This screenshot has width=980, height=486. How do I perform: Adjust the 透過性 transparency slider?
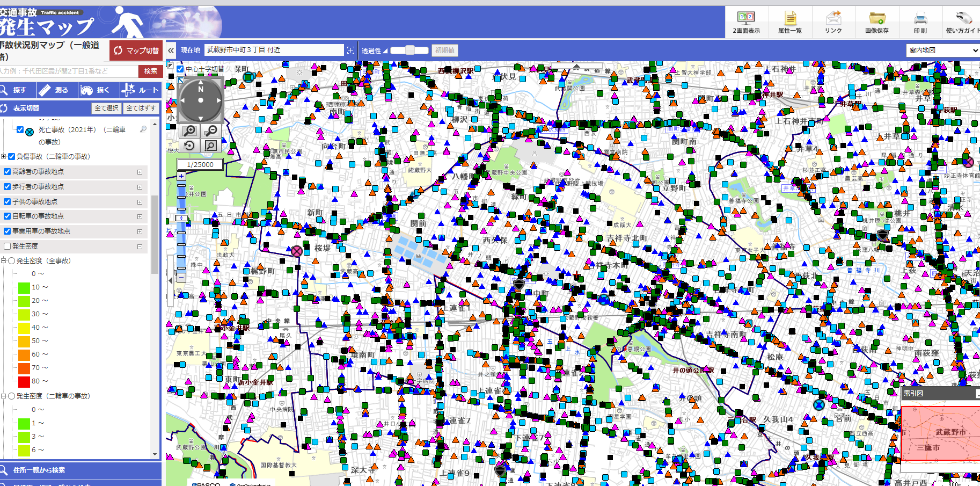tap(410, 50)
